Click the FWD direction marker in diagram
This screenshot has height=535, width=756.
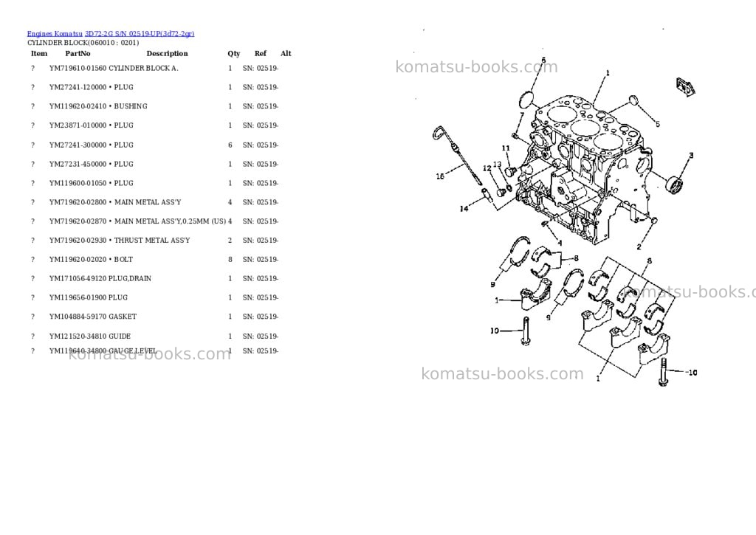point(686,87)
